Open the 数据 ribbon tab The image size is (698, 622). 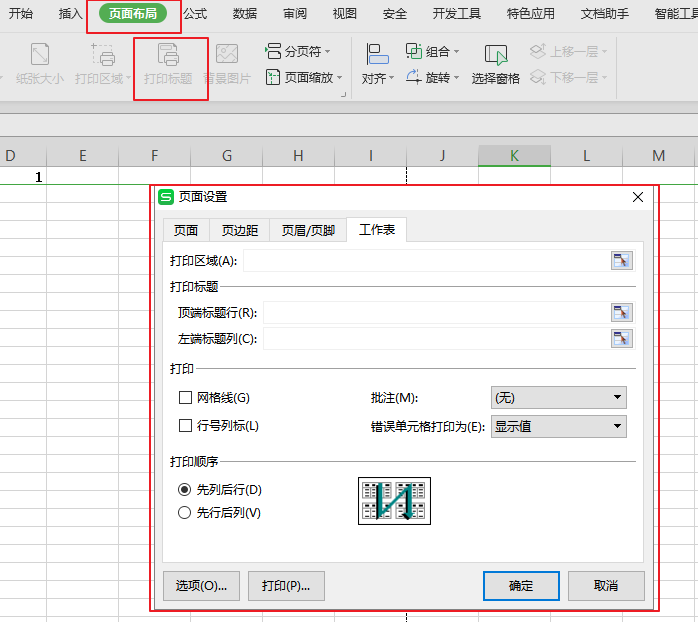click(x=245, y=14)
